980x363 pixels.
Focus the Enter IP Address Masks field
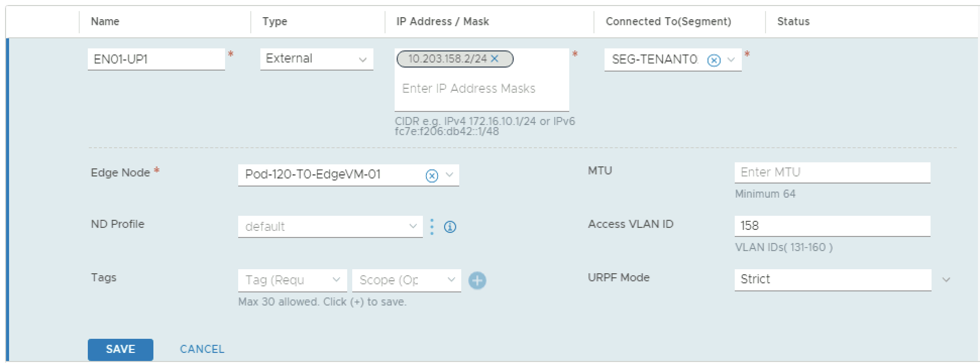(x=481, y=89)
